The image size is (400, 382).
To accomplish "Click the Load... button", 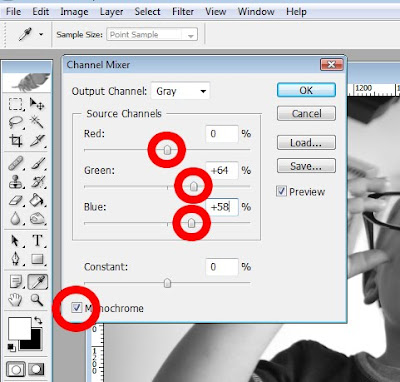I will coord(306,143).
